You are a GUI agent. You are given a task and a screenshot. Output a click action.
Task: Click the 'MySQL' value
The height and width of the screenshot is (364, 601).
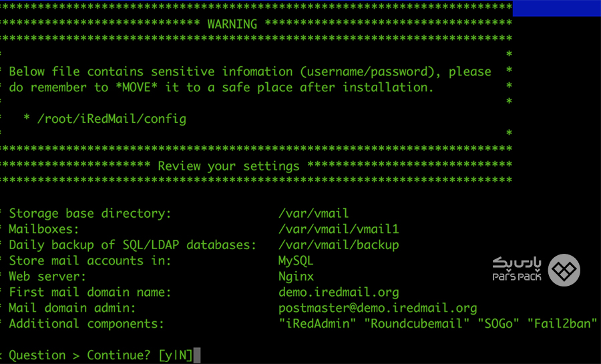pos(296,261)
